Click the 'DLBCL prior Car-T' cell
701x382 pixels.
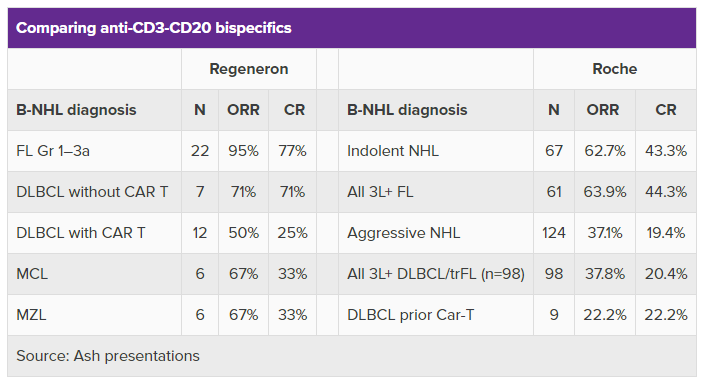click(x=411, y=315)
